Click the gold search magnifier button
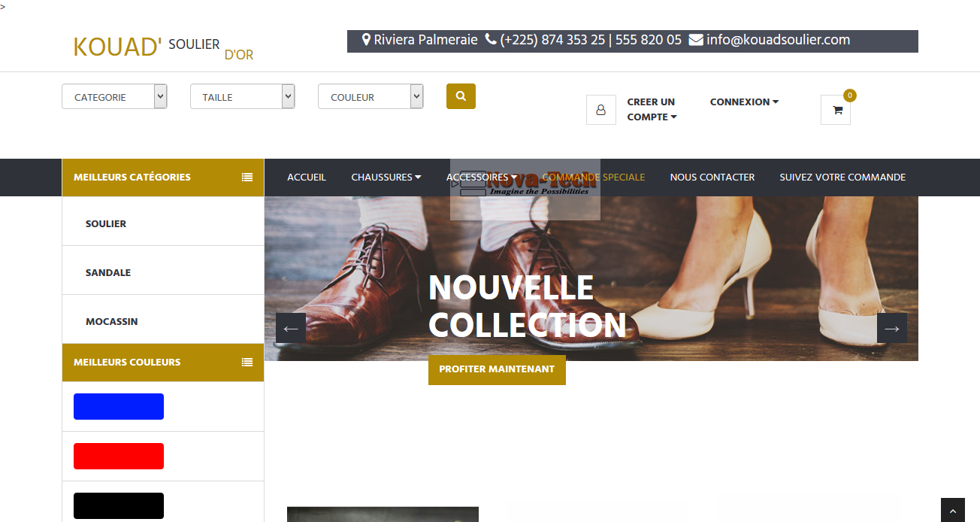This screenshot has height=522, width=980. tap(461, 96)
